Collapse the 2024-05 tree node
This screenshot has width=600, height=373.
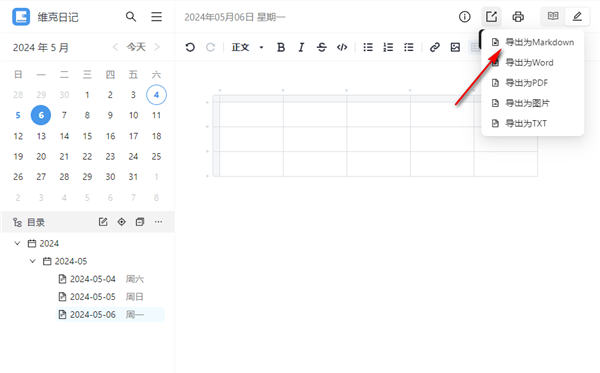point(33,261)
